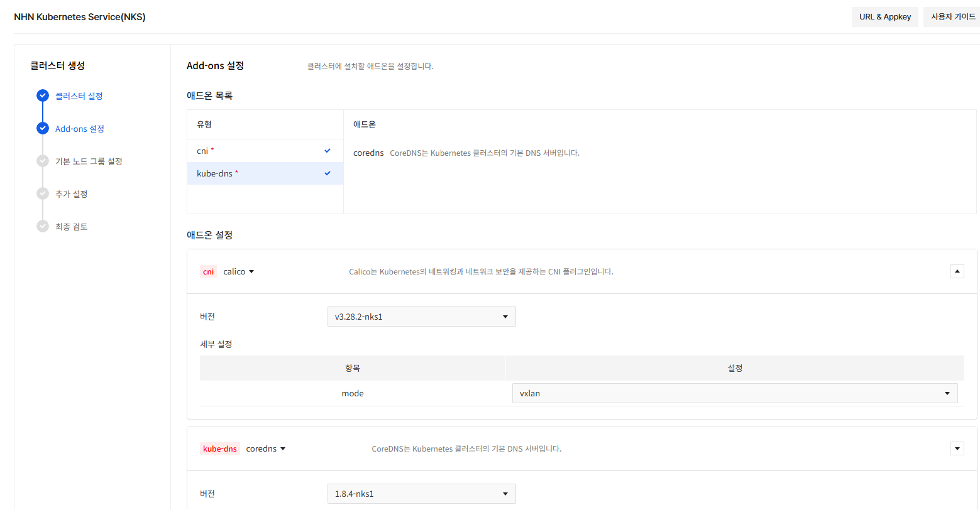This screenshot has width=980, height=510.
Task: Collapse the cni calico settings panel
Action: 957,271
